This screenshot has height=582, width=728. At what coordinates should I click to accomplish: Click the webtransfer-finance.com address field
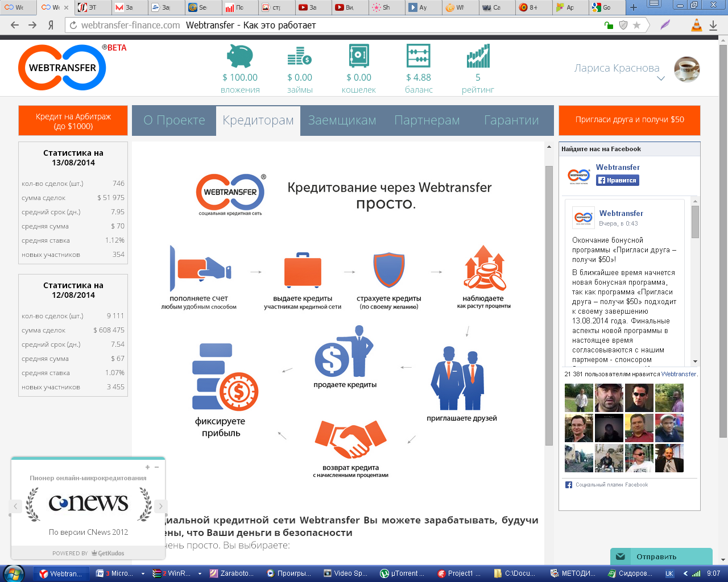point(130,25)
